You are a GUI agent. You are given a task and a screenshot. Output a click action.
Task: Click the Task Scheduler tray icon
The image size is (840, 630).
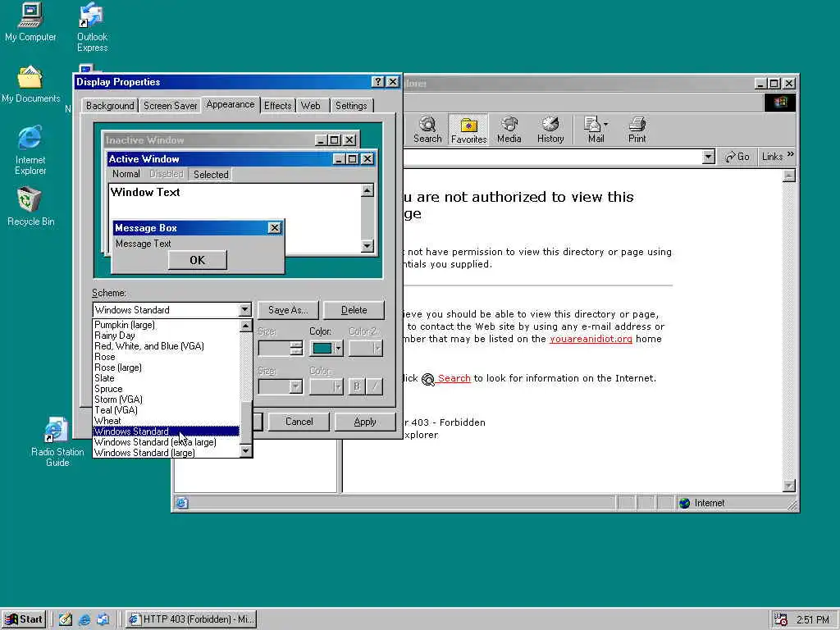781,619
